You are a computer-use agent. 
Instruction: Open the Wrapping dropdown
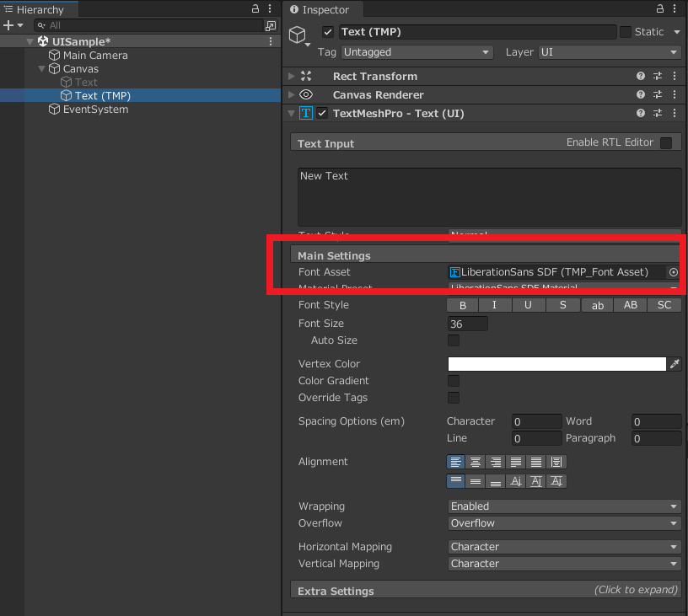(564, 506)
